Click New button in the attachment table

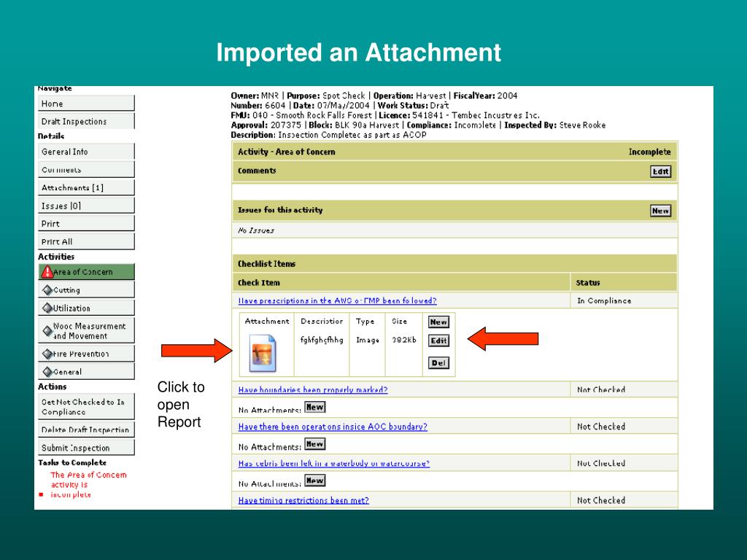(x=438, y=322)
